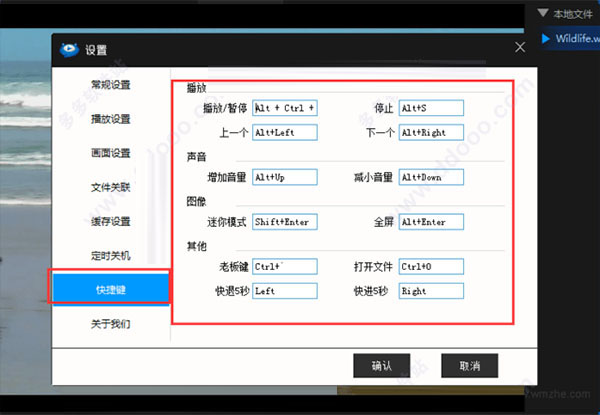Open the 播放设置 settings tab
600x415 pixels.
click(111, 119)
